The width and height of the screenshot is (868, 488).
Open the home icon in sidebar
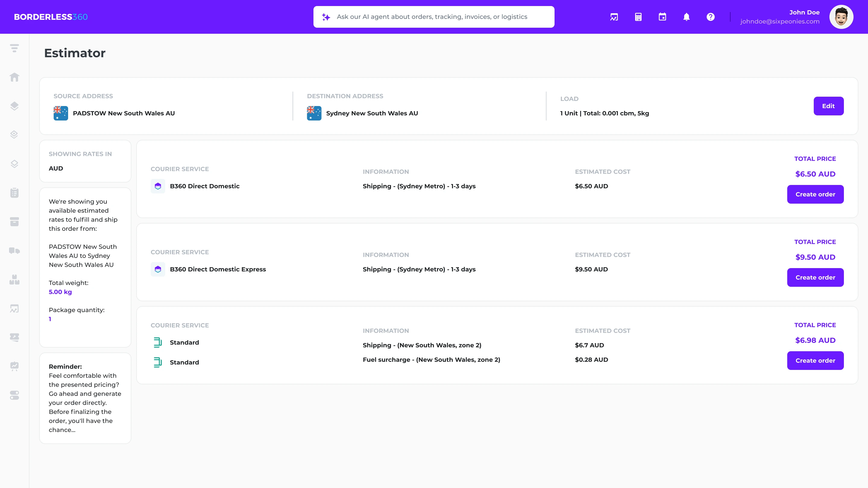point(14,77)
